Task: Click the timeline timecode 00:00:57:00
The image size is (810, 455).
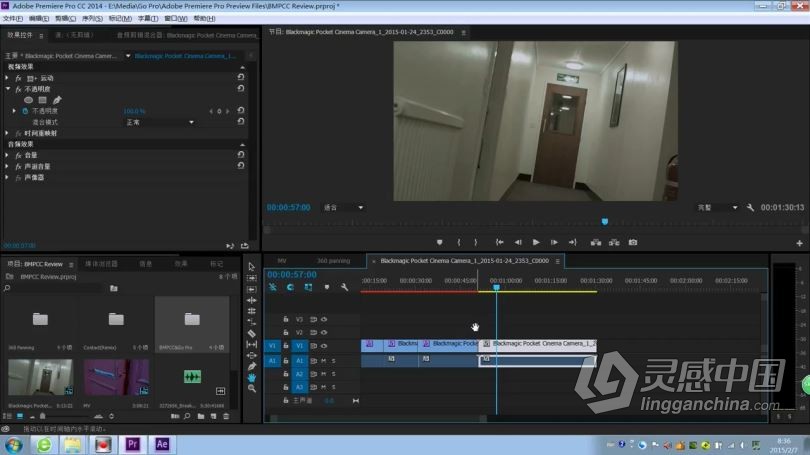Action: [x=292, y=275]
